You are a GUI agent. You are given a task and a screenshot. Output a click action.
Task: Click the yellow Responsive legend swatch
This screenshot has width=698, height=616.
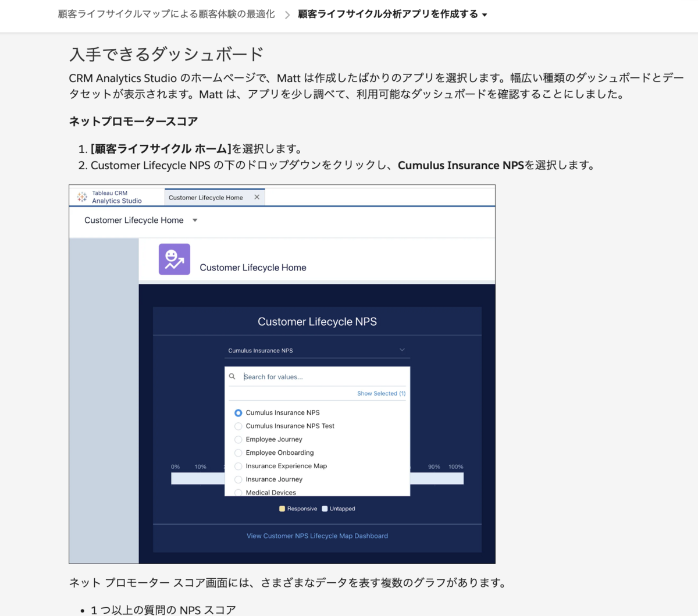click(x=282, y=508)
